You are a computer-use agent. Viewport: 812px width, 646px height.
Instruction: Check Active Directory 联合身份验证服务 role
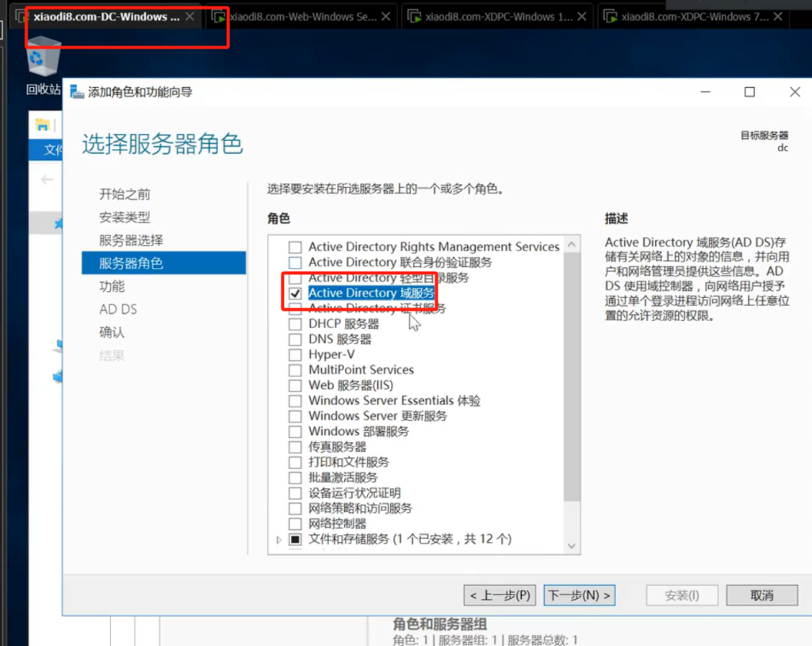(x=295, y=262)
